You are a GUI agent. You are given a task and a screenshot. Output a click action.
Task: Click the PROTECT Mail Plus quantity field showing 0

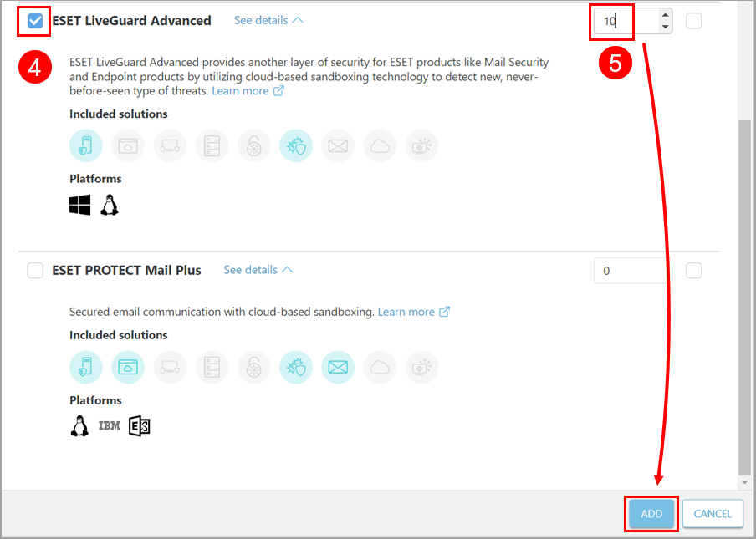point(632,271)
